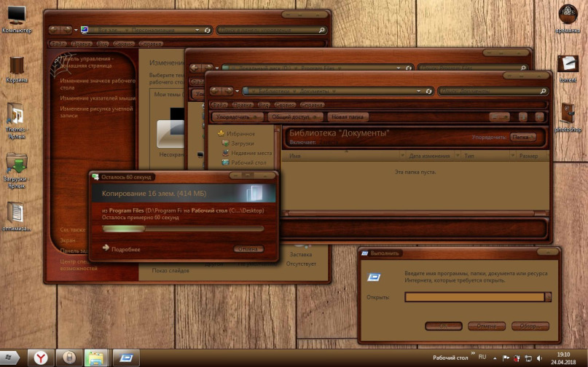Open Дата изменения column filter dropdown
Viewport: 588px width, 367px height.
[x=457, y=155]
